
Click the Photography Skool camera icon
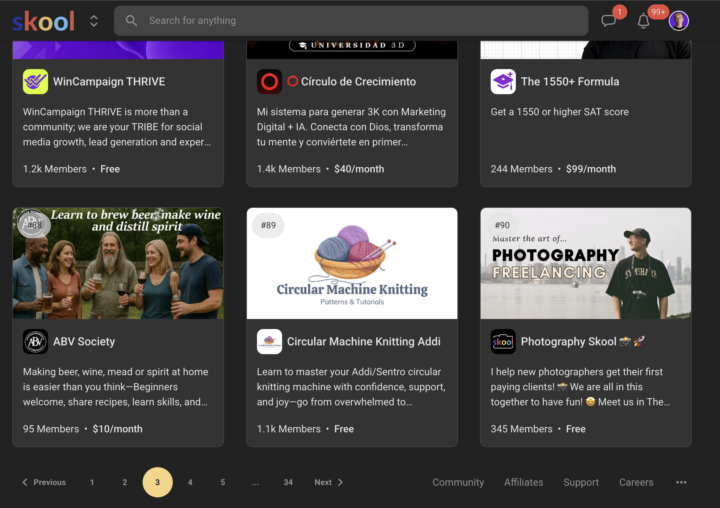(x=503, y=342)
